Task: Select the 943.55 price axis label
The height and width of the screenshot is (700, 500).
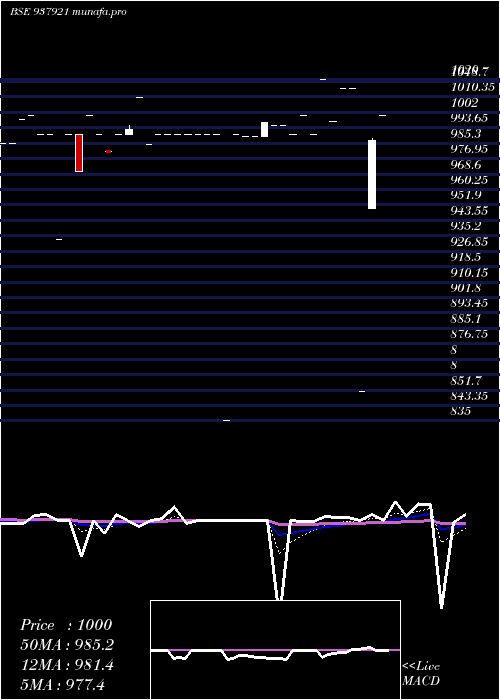Action: click(469, 210)
